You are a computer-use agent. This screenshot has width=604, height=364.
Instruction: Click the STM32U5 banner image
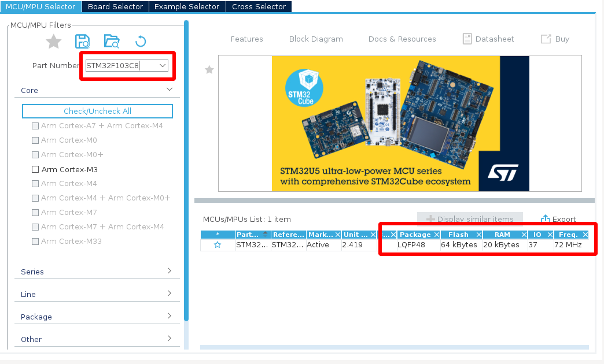coord(400,124)
